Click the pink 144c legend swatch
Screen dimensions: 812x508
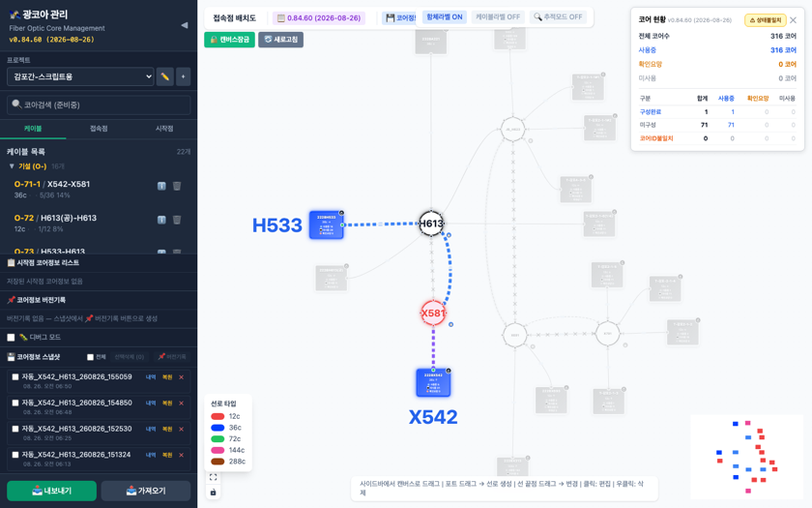[x=217, y=451]
